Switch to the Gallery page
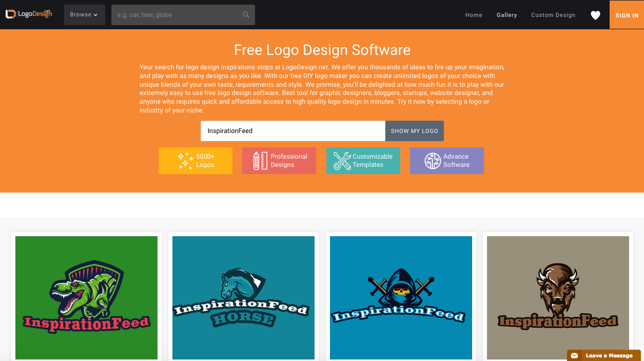This screenshot has height=361, width=644. tap(506, 15)
